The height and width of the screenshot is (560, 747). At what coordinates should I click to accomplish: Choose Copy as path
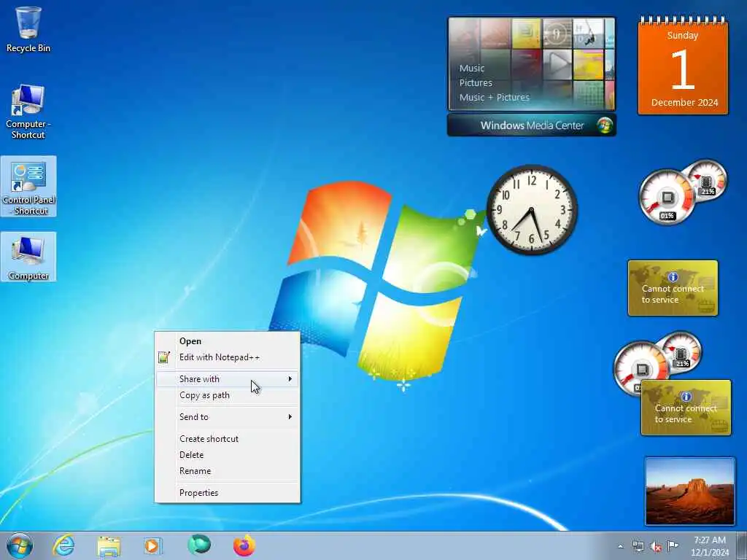228,395
